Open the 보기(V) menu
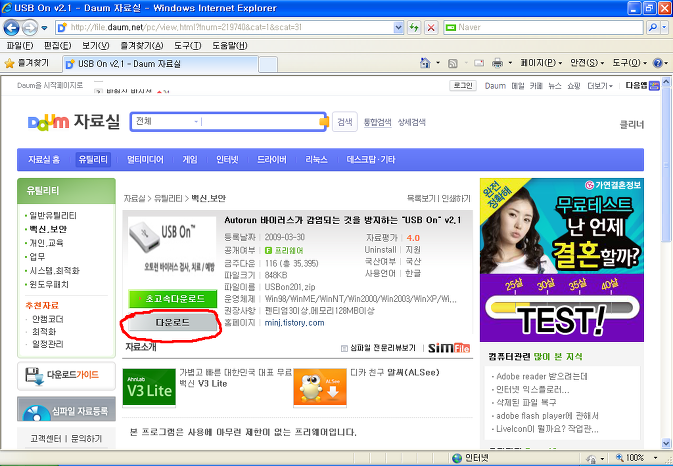673x466 pixels. tap(95, 45)
